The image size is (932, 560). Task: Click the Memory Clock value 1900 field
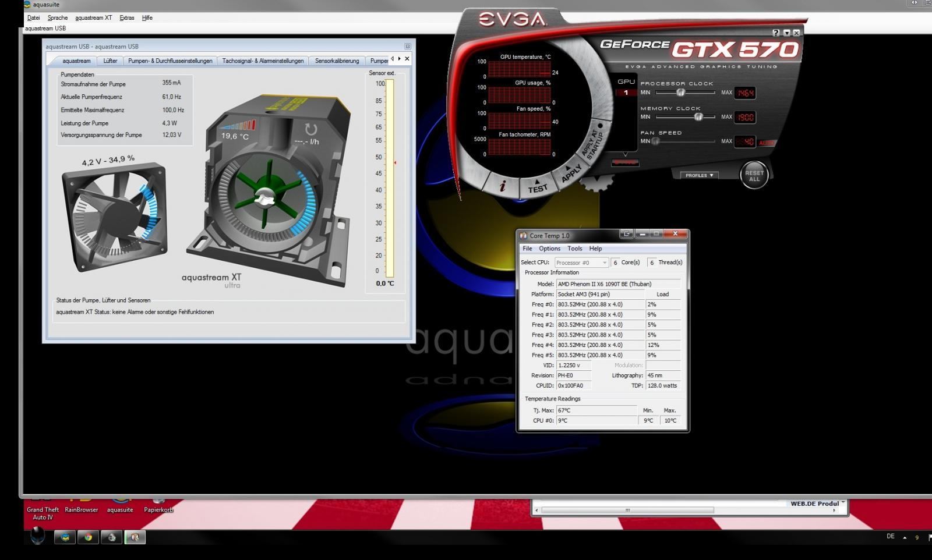[745, 118]
